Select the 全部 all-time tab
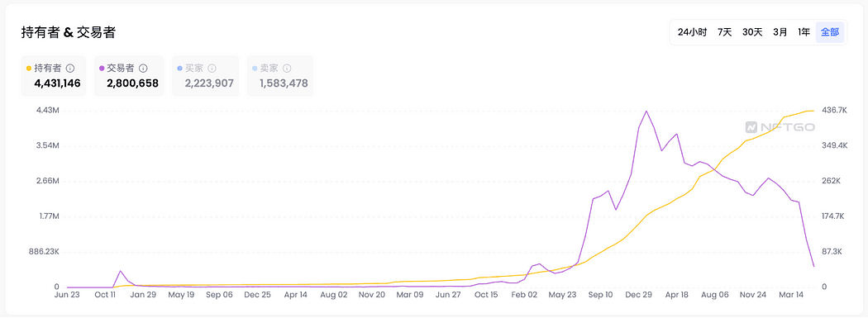This screenshot has height=318, width=868. tap(830, 32)
